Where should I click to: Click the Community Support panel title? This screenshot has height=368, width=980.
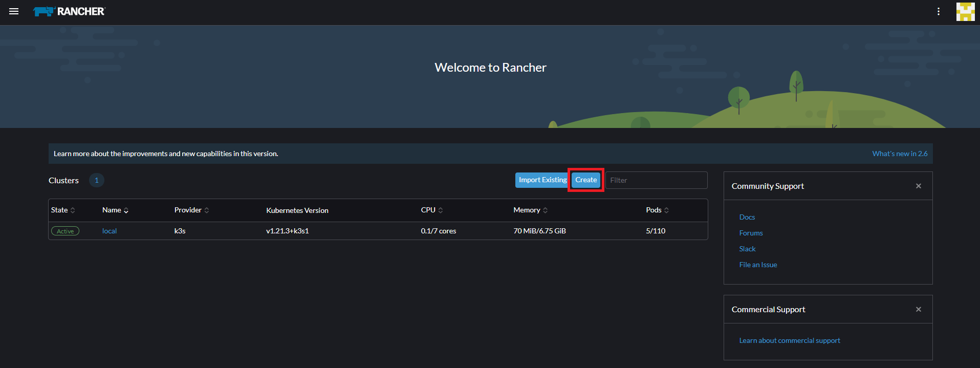coord(768,186)
